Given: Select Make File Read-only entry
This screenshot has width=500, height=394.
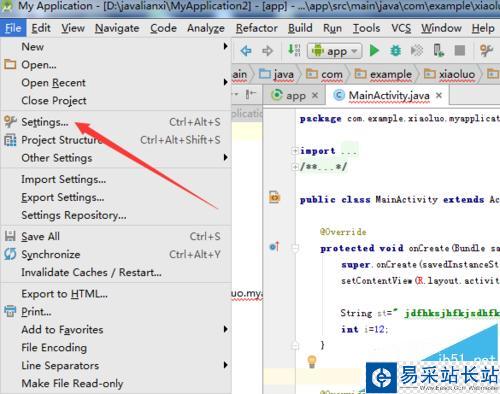Looking at the screenshot, I should [x=116, y=384].
